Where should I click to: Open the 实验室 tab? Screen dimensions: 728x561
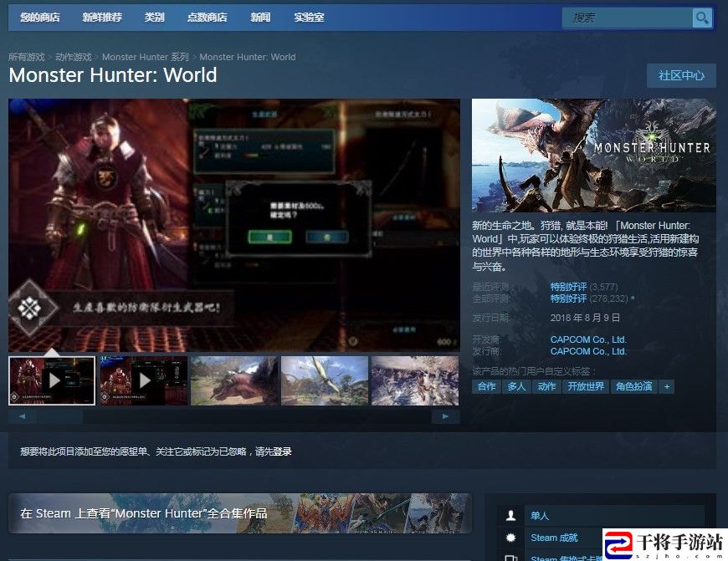click(309, 18)
